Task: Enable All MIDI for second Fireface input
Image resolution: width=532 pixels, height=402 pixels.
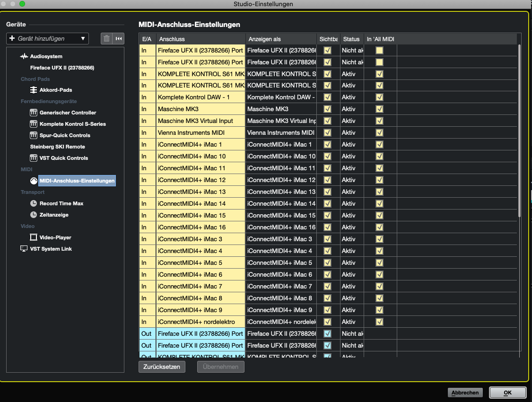Action: pos(379,62)
